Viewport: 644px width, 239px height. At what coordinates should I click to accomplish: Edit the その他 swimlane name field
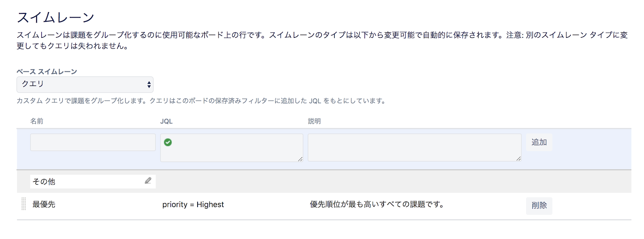[x=87, y=181]
